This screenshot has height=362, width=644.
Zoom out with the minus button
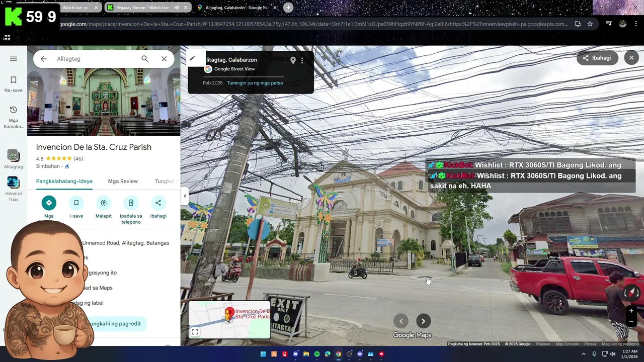(x=631, y=321)
